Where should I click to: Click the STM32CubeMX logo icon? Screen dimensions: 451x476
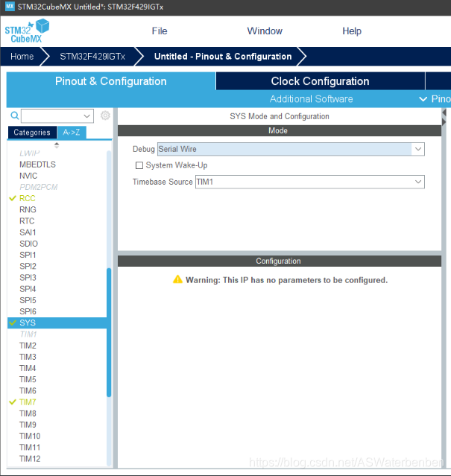click(x=27, y=31)
